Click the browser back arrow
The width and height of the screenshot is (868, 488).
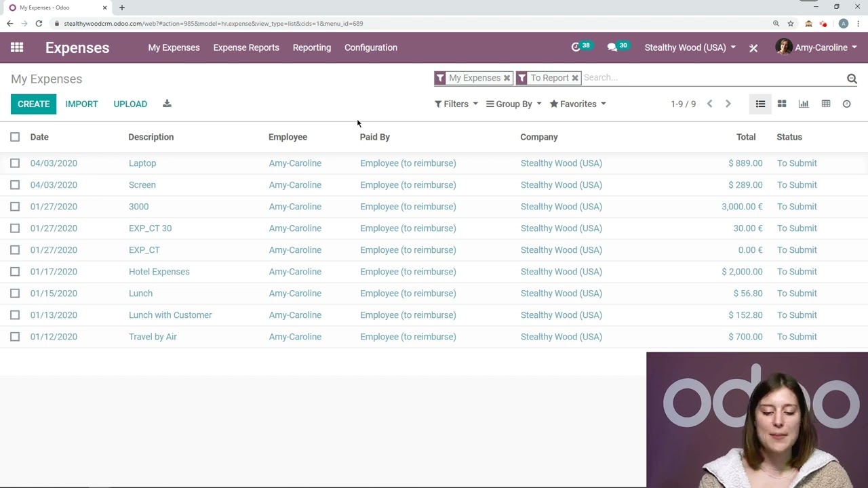[9, 23]
